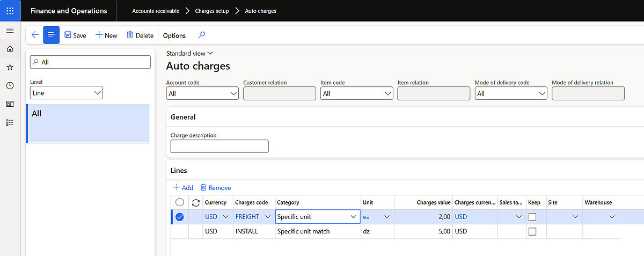Save the auto charge record

pyautogui.click(x=75, y=35)
